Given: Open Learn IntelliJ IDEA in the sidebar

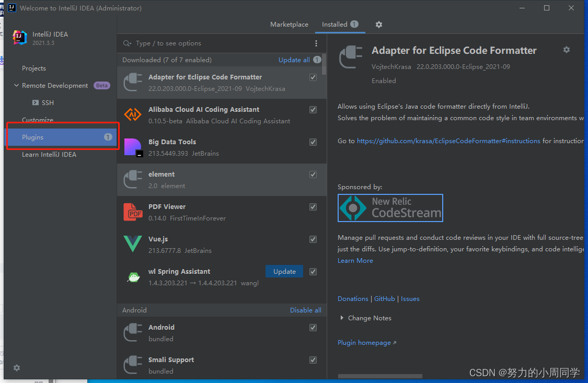Looking at the screenshot, I should click(x=49, y=154).
